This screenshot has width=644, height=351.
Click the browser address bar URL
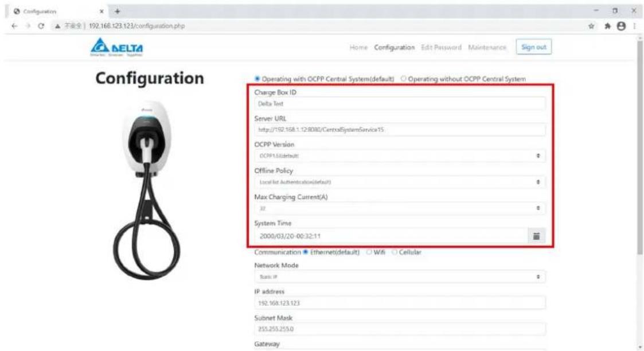(136, 26)
